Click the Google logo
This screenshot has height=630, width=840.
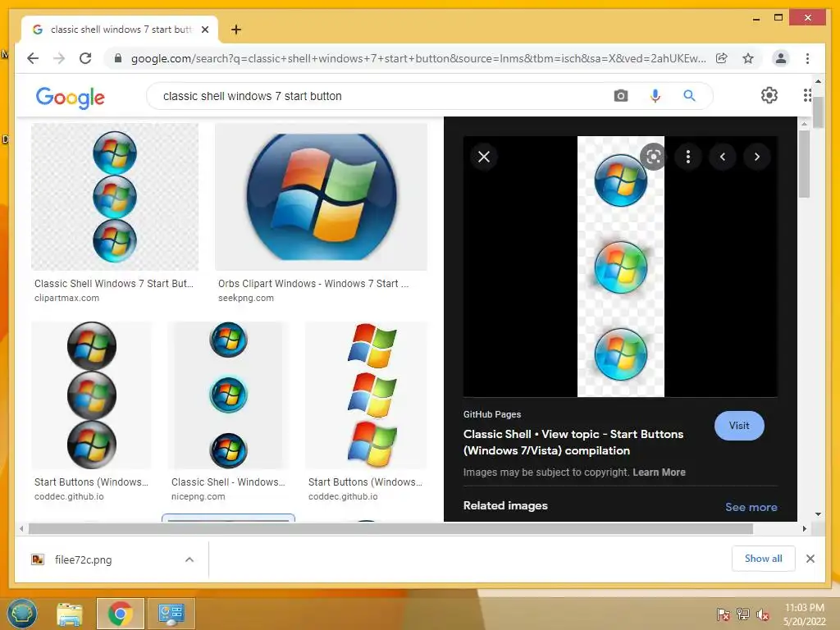71,97
